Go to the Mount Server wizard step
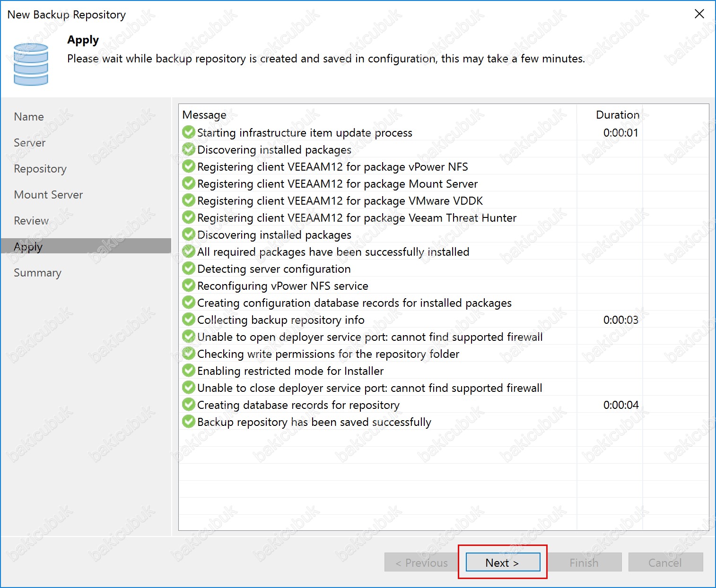The image size is (716, 588). pos(48,195)
